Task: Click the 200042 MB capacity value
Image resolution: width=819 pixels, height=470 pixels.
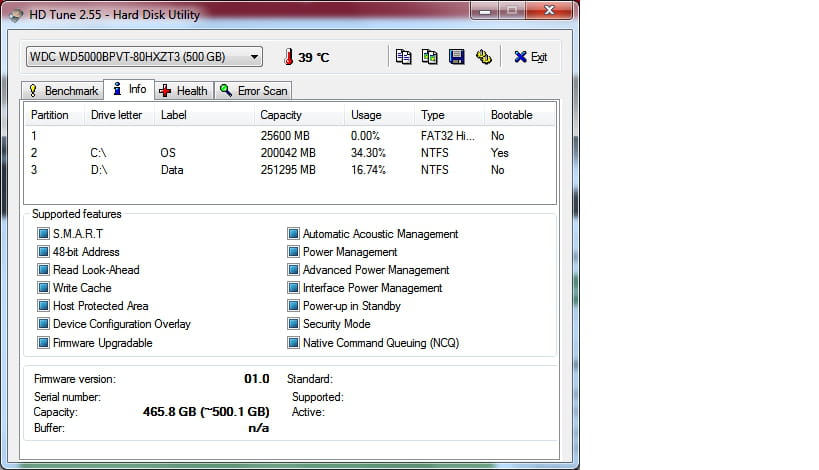Action: pos(288,152)
